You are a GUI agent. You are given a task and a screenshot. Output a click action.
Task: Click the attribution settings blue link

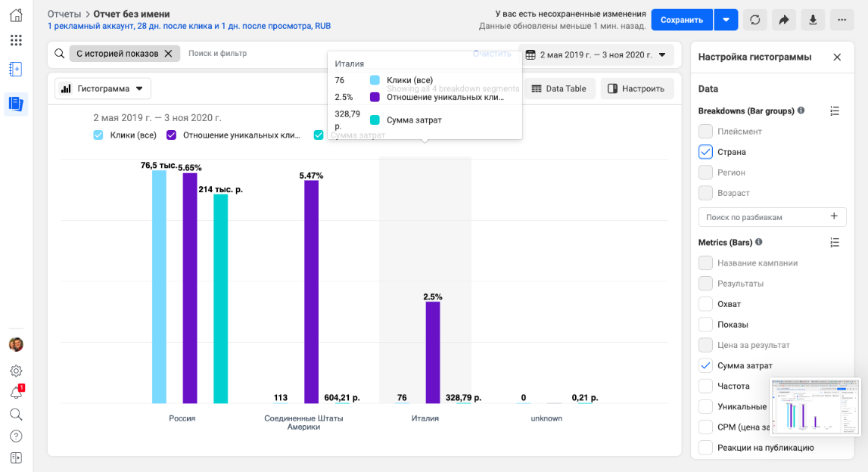click(188, 26)
